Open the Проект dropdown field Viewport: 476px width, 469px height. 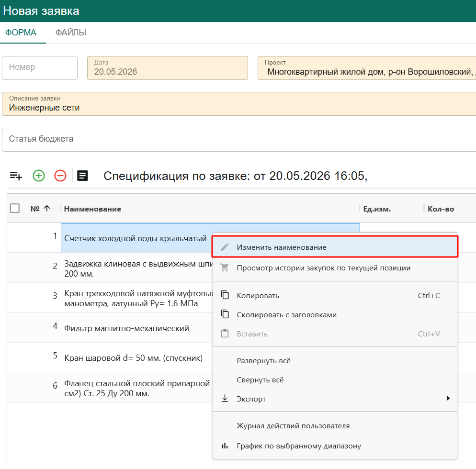[367, 68]
